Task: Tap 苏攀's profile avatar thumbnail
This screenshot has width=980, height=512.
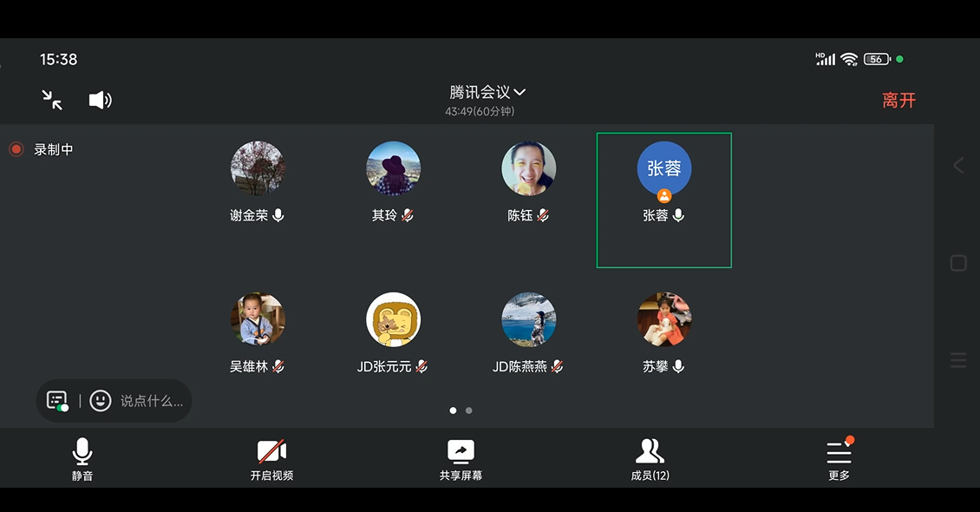Action: (663, 319)
